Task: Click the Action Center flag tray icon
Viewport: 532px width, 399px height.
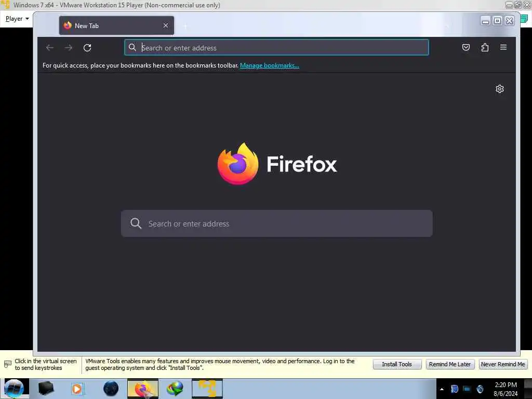Action: coord(454,389)
